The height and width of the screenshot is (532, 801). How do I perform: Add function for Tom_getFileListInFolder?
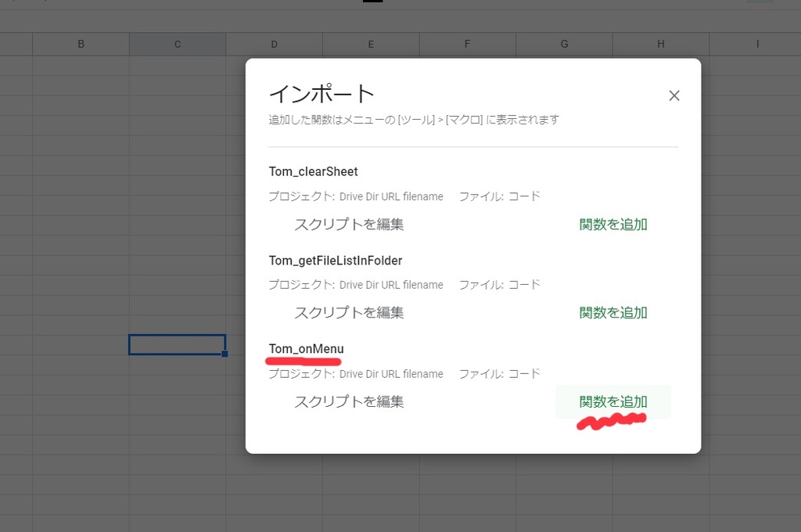tap(613, 313)
